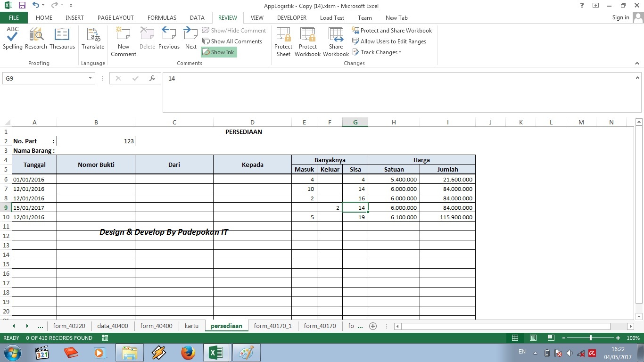644x362 pixels.
Task: Click Protect Sheet
Action: tap(283, 41)
